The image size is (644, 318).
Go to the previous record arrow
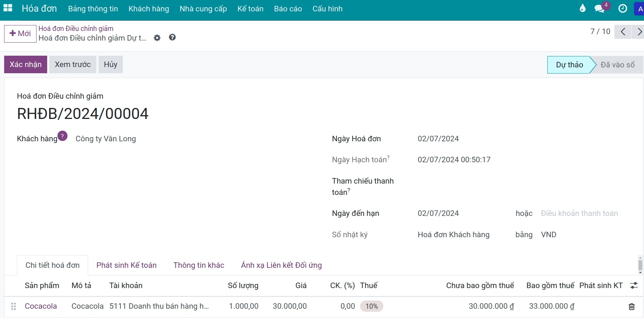[x=623, y=32]
